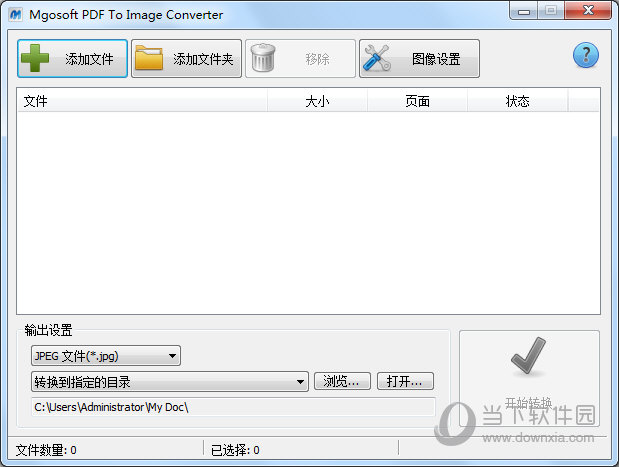The height and width of the screenshot is (467, 619).
Task: Minimize the converter window
Action: [523, 11]
